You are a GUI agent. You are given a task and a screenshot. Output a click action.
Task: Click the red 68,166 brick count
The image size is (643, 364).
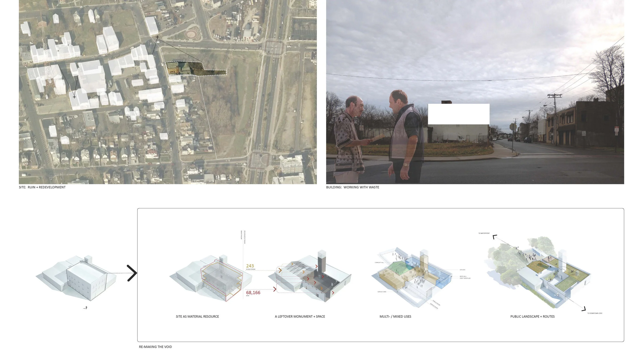pos(253,293)
